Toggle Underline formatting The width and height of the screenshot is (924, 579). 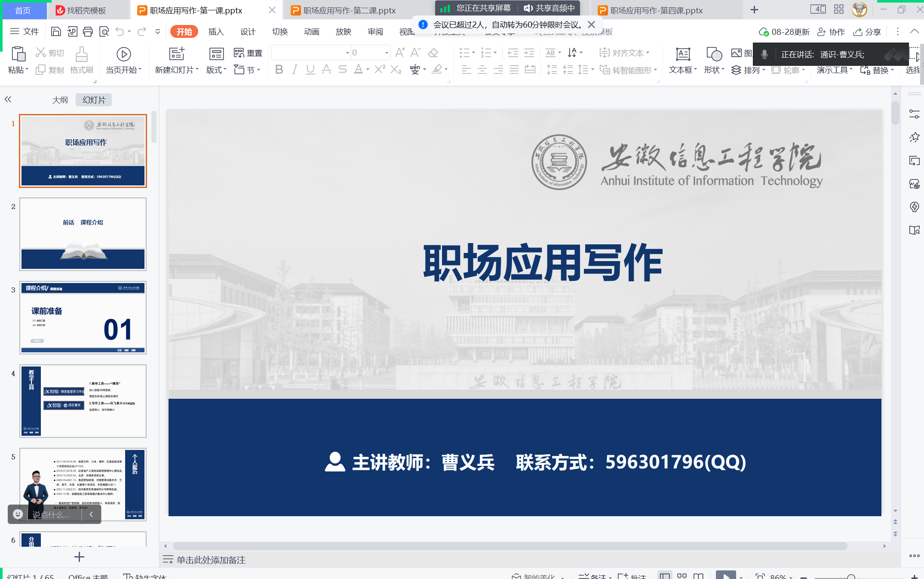click(310, 69)
